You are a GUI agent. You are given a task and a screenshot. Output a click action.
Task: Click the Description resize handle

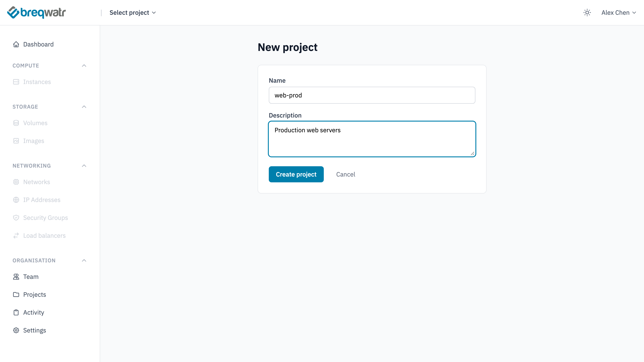pyautogui.click(x=472, y=154)
